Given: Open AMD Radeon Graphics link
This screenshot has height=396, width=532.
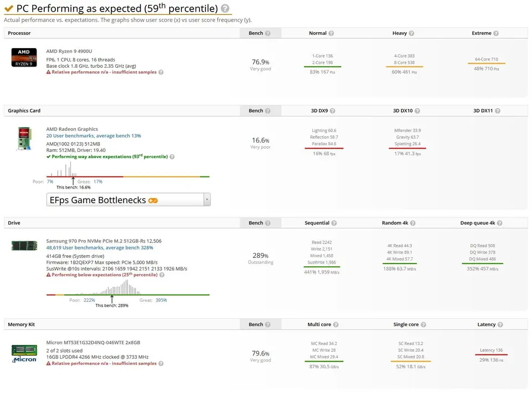Looking at the screenshot, I should pyautogui.click(x=72, y=129).
